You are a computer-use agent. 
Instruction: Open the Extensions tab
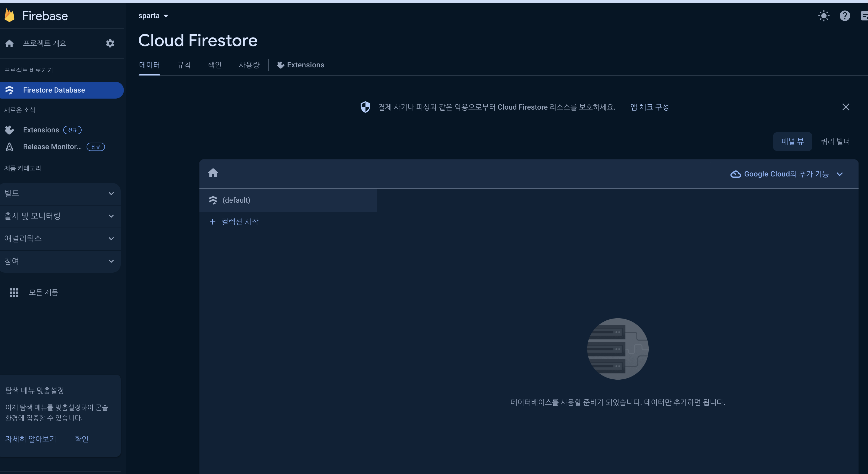coord(300,65)
